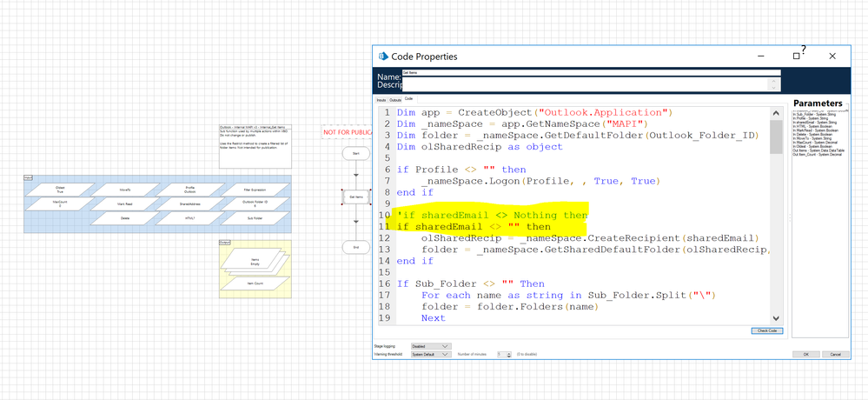Open the Warning threshold dropdown

(432, 355)
